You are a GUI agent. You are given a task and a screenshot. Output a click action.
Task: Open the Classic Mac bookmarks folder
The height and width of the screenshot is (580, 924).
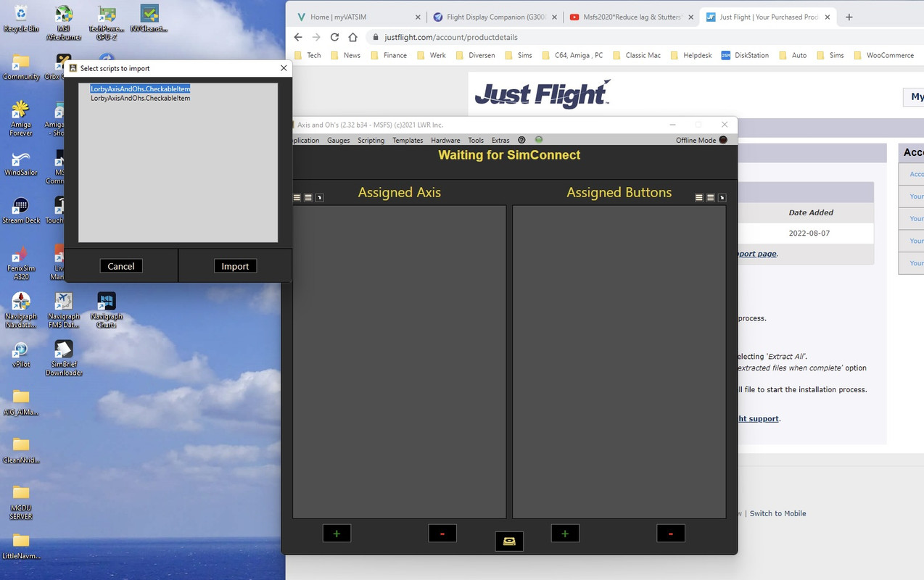coord(636,55)
